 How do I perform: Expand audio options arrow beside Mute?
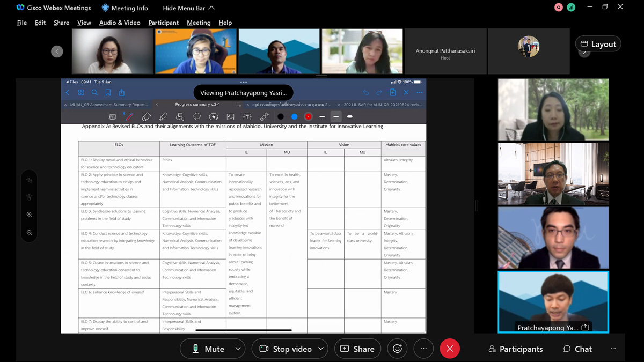pyautogui.click(x=238, y=349)
